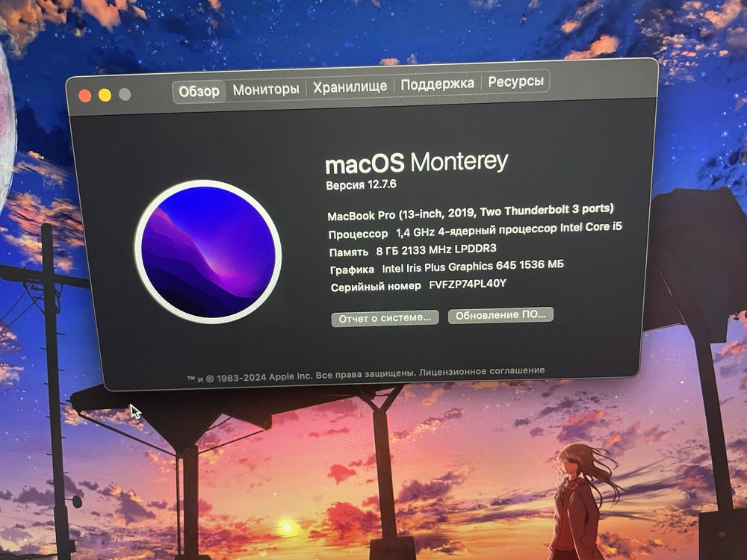This screenshot has width=747, height=560.
Task: Click the MacBook Pro 13-inch 2019 model line
Action: 470,212
